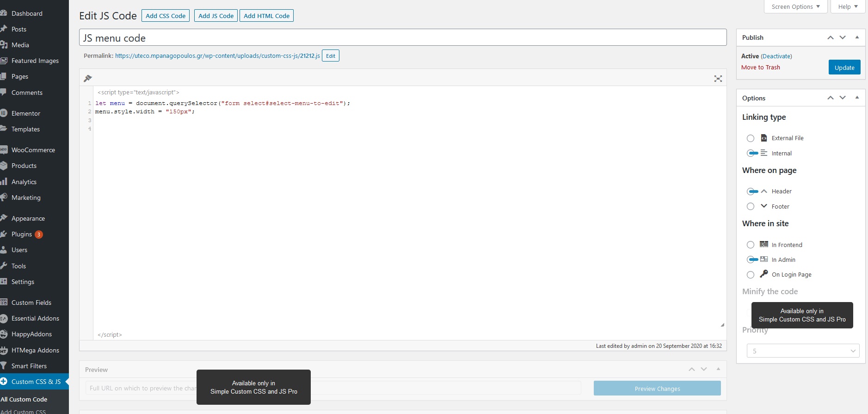Click the Products box icon
The height and width of the screenshot is (414, 868).
4,166
